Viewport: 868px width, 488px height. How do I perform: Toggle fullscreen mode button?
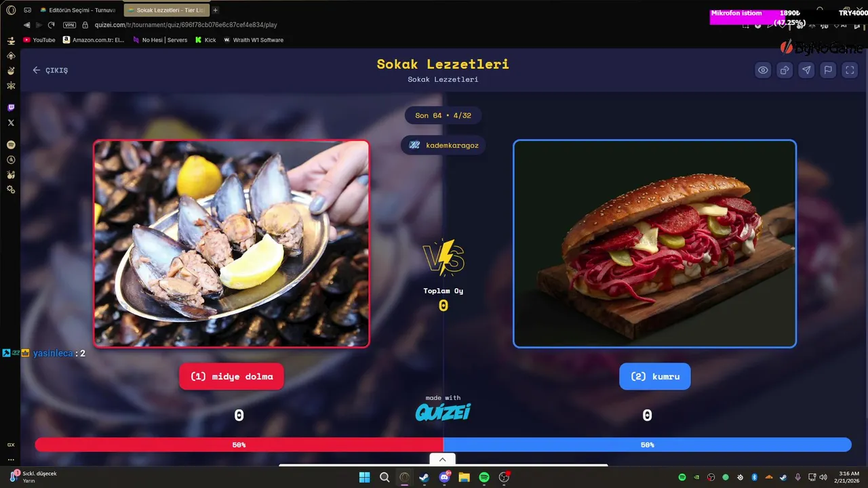(850, 70)
